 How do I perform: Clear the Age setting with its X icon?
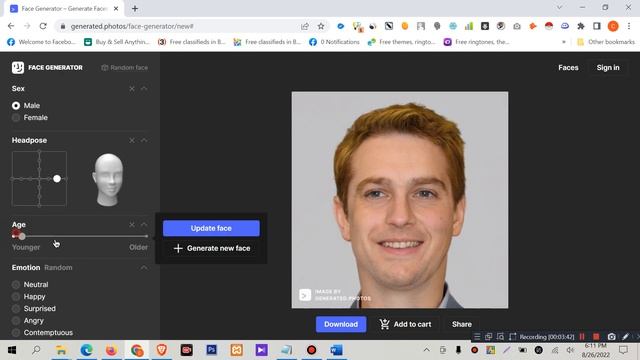point(132,224)
